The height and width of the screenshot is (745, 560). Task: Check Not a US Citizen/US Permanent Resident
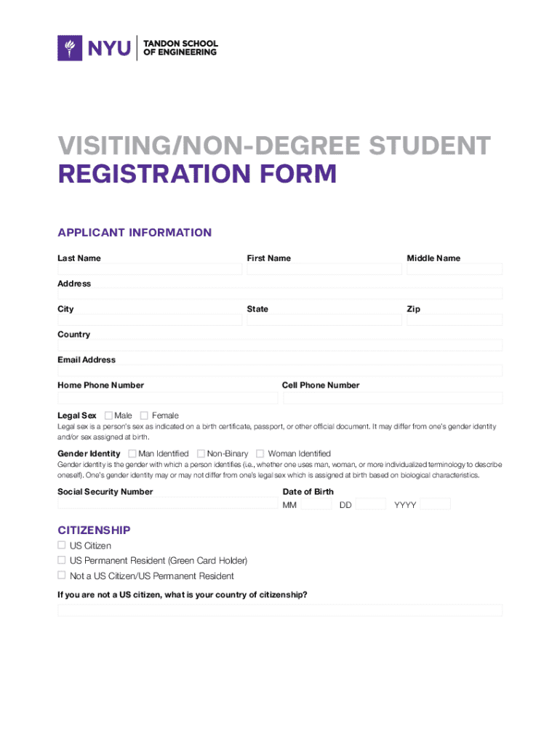click(x=62, y=575)
